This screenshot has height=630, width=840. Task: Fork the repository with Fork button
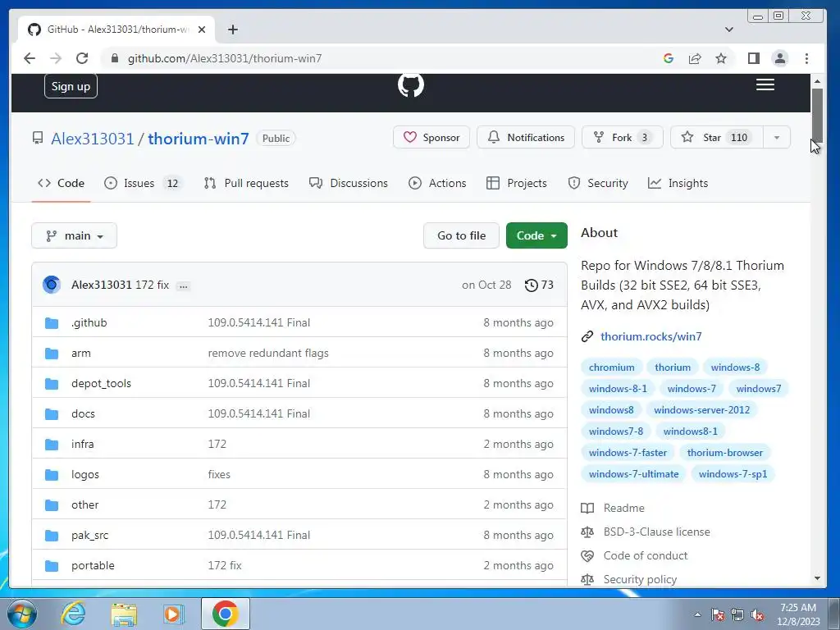tap(623, 138)
